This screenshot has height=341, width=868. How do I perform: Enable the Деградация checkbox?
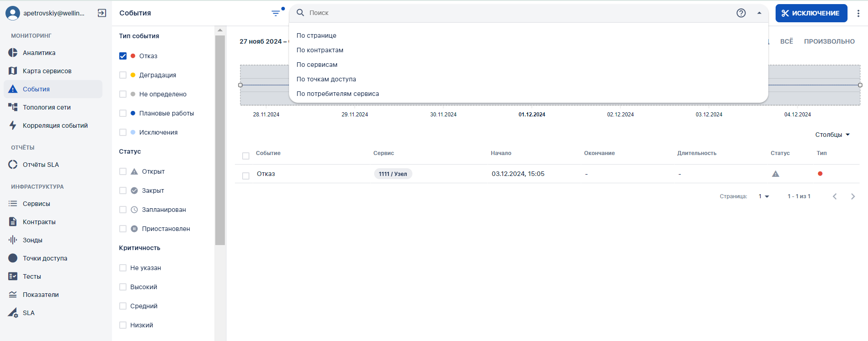pyautogui.click(x=123, y=75)
